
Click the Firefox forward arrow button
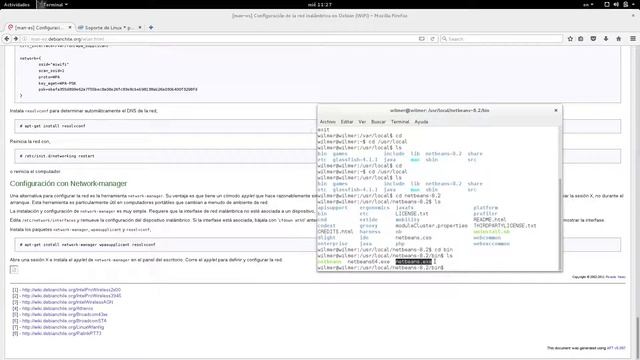click(16, 39)
